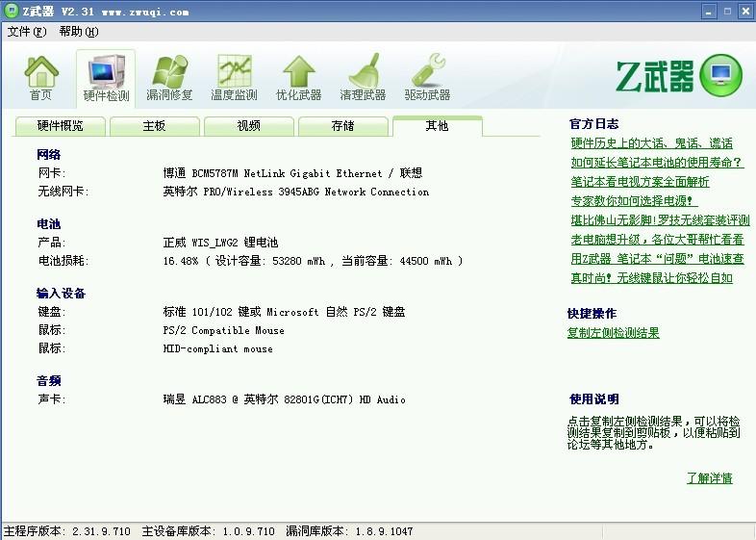Click 复制左侧检测结果 quick action link
This screenshot has height=540, width=756.
pos(613,333)
